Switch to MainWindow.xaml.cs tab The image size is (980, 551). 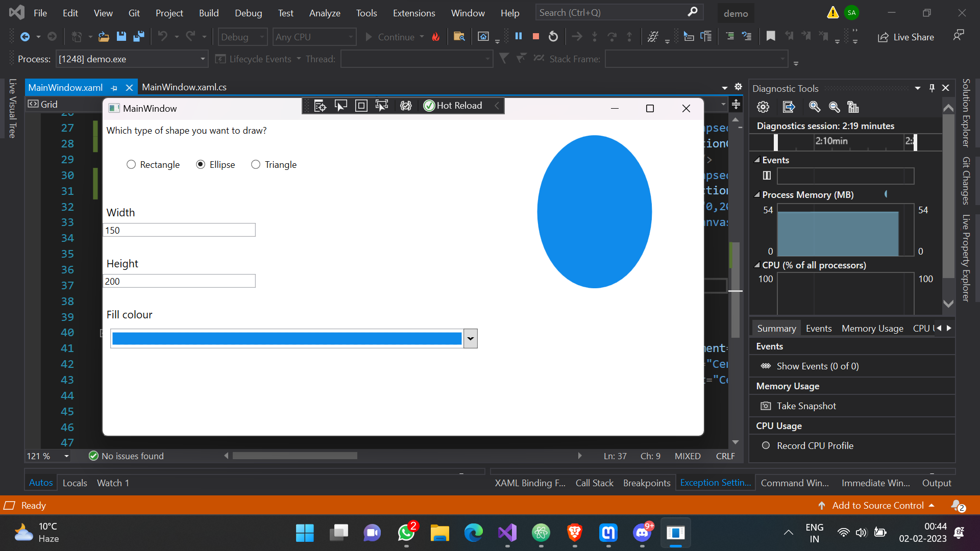point(184,87)
